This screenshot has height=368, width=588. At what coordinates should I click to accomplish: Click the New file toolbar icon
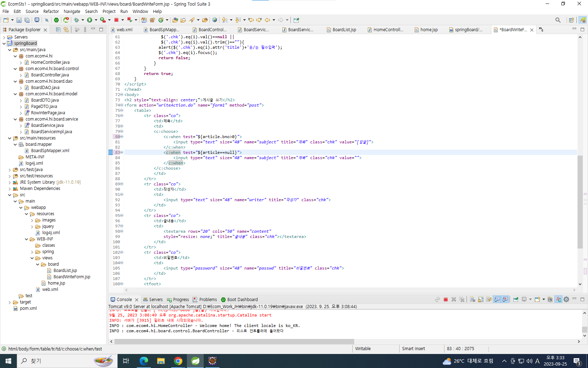click(6, 20)
